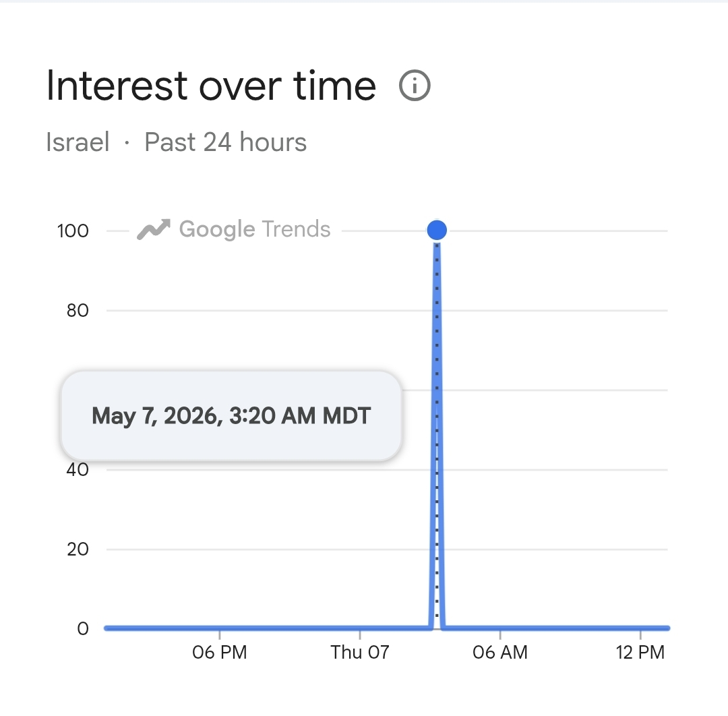Click the 80 value on the y-axis

click(x=78, y=311)
